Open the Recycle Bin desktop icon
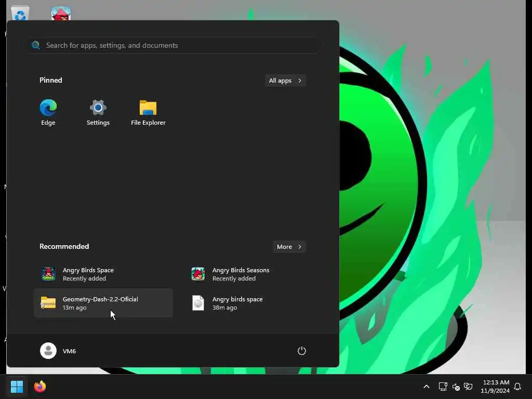Screen dimensions: 532x399 [20, 13]
